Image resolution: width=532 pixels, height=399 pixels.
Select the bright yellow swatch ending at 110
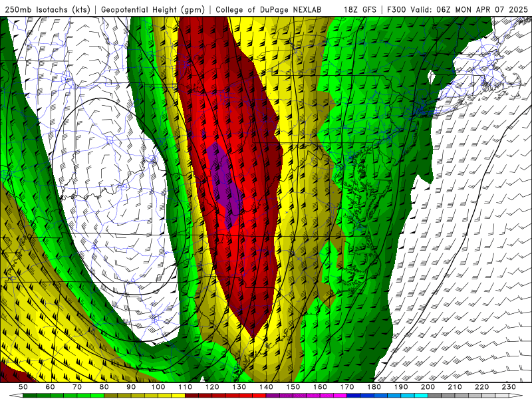pyautogui.click(x=178, y=396)
